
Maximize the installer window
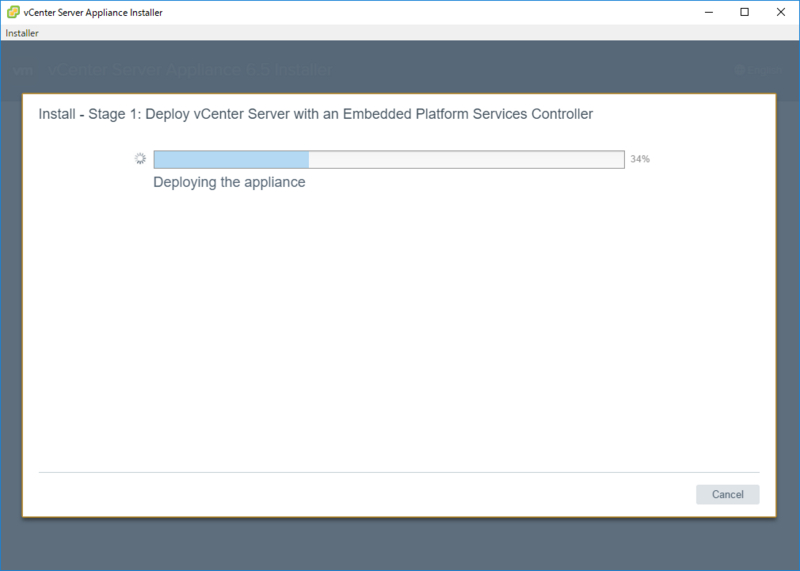[744, 12]
